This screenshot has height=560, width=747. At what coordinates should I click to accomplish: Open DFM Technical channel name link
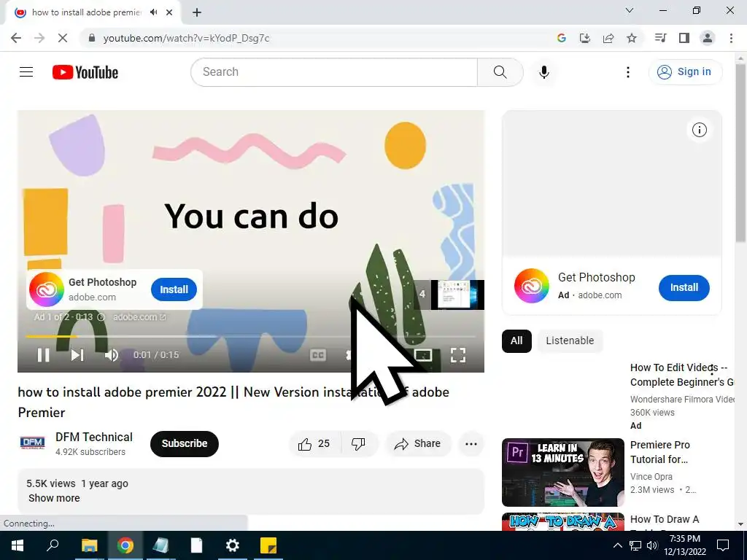coord(94,437)
